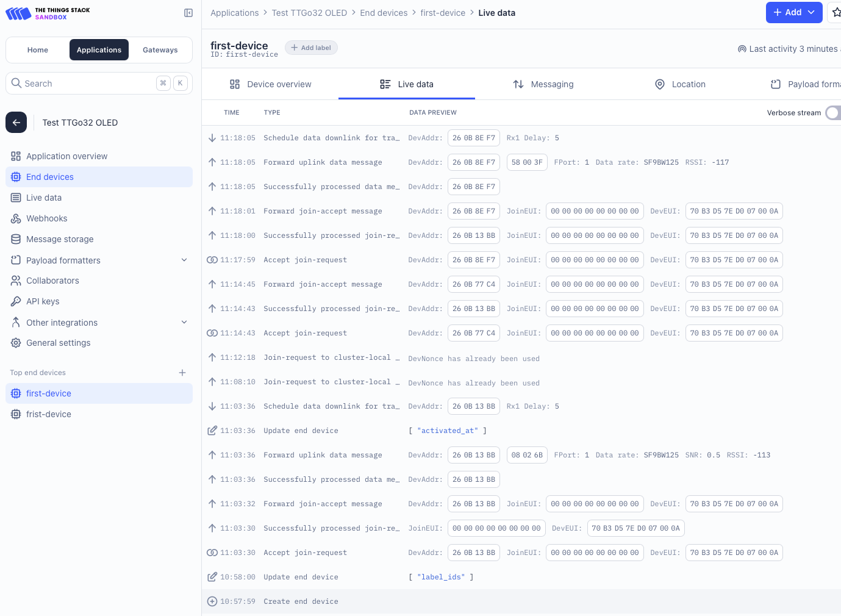Click the back arrow beside Test TTGo32 OLED
Viewport: 841px width, 616px height.
16,123
